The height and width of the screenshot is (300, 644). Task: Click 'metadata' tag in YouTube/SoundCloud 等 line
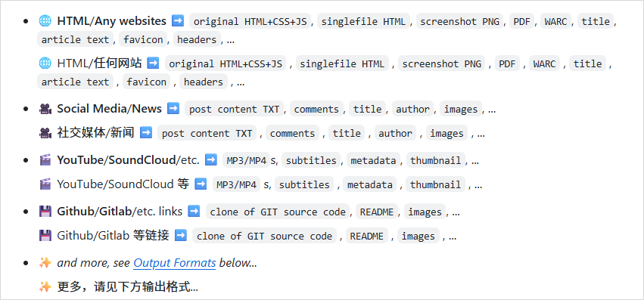[369, 184]
